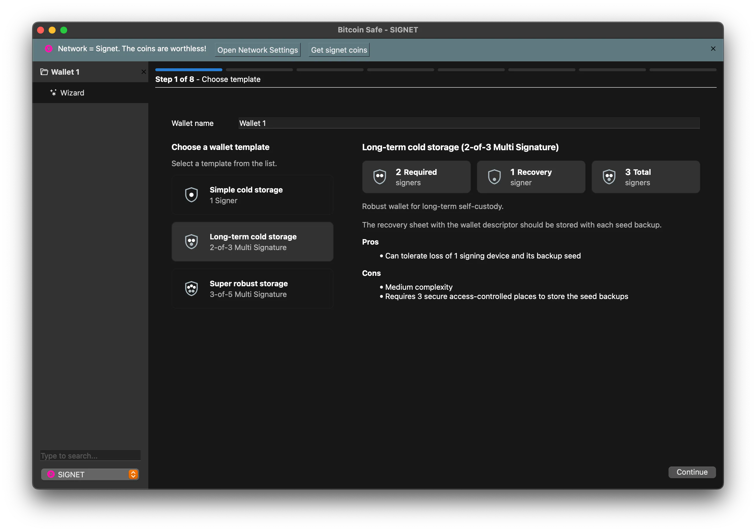The width and height of the screenshot is (756, 532).
Task: Click the 3 Total signers shield icon
Action: [x=609, y=177]
